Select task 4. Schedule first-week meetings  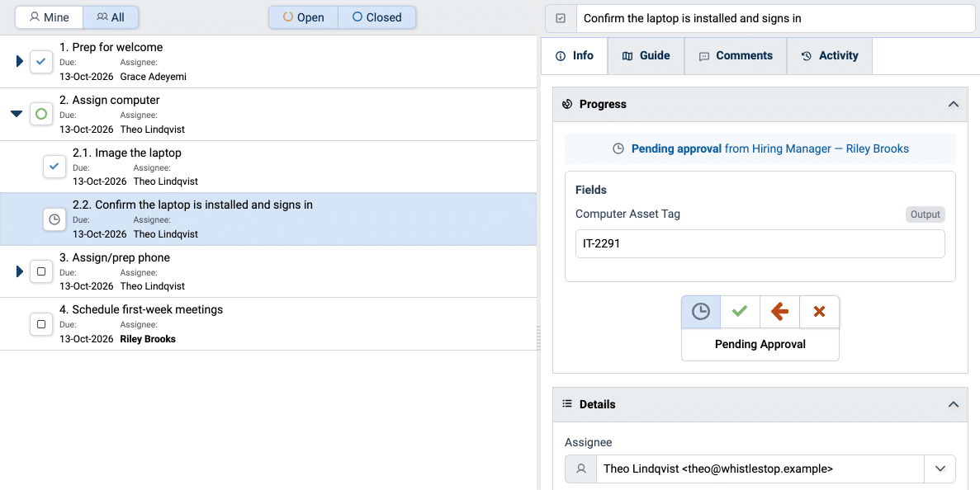click(x=268, y=324)
